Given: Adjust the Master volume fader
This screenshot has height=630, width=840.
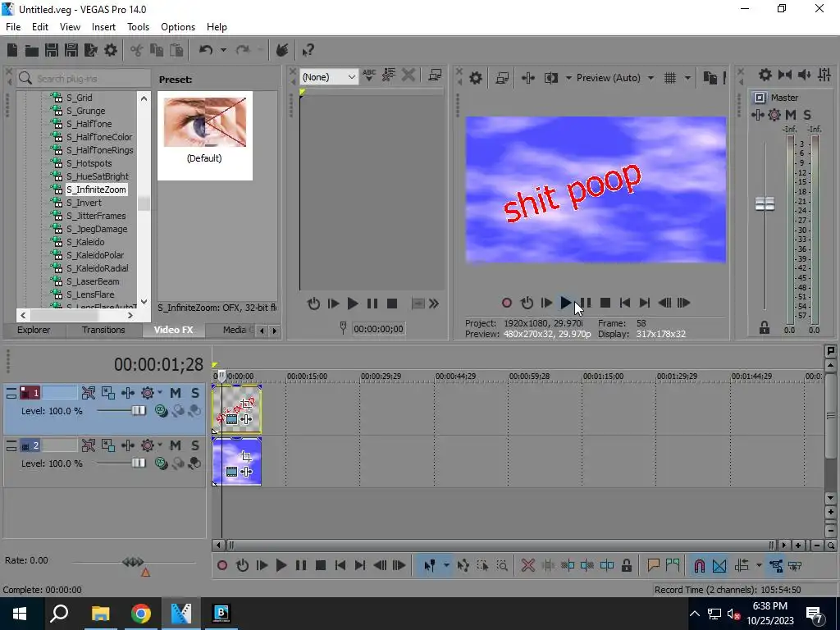Looking at the screenshot, I should [x=765, y=204].
